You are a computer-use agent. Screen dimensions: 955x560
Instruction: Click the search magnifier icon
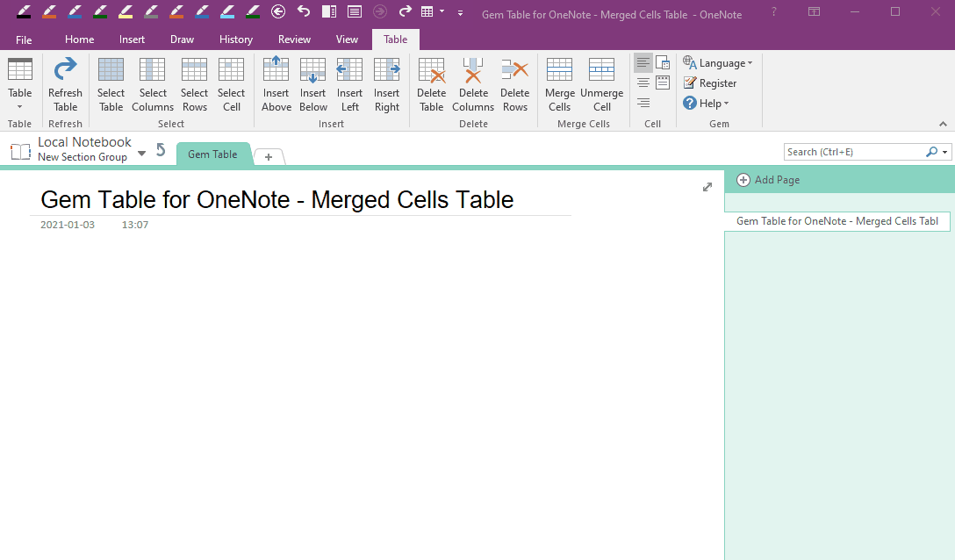tap(932, 152)
